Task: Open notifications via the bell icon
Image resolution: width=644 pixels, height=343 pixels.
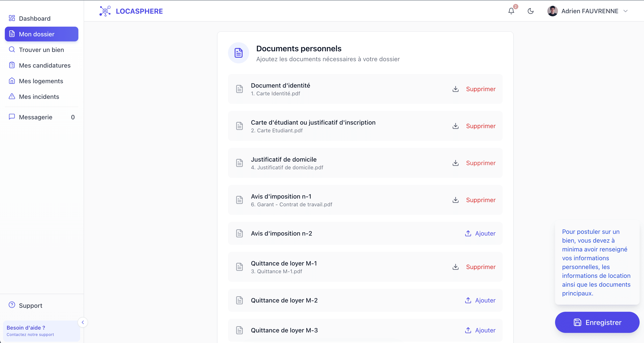Action: pos(511,11)
